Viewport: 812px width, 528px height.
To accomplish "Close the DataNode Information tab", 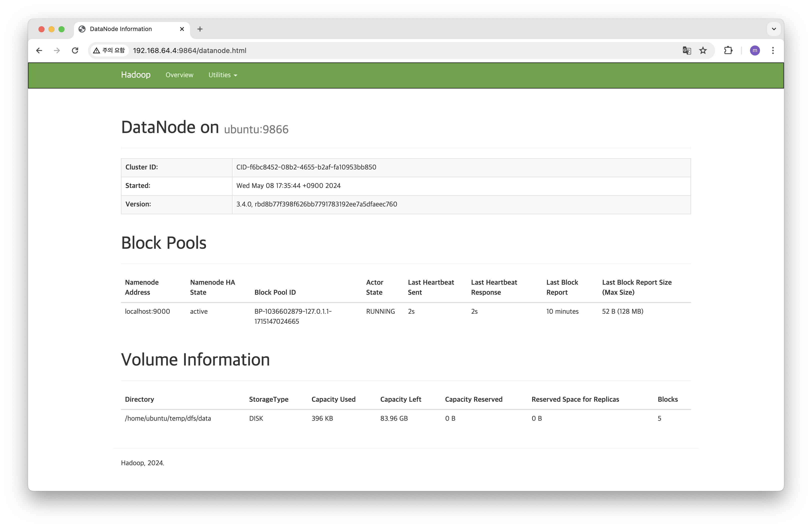I will click(x=182, y=29).
